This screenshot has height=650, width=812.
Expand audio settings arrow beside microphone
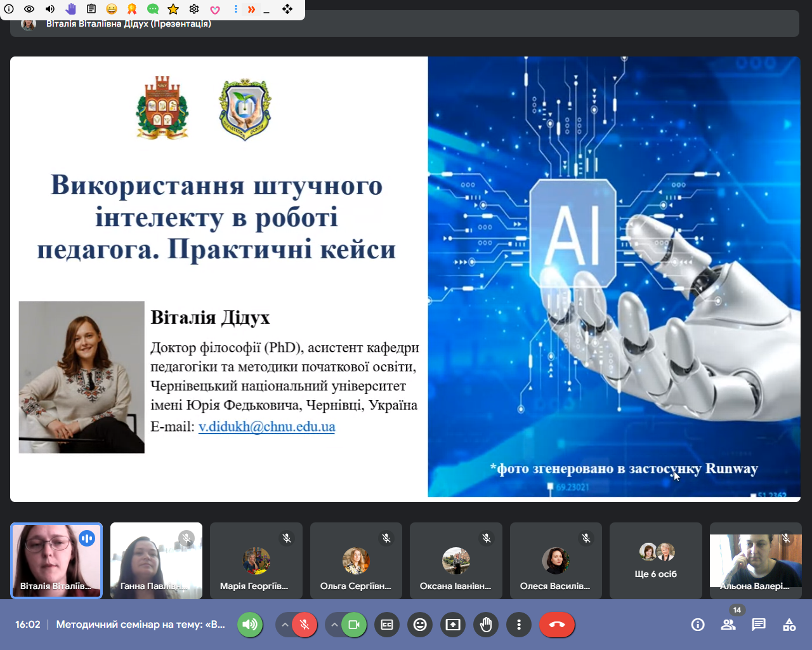(285, 625)
